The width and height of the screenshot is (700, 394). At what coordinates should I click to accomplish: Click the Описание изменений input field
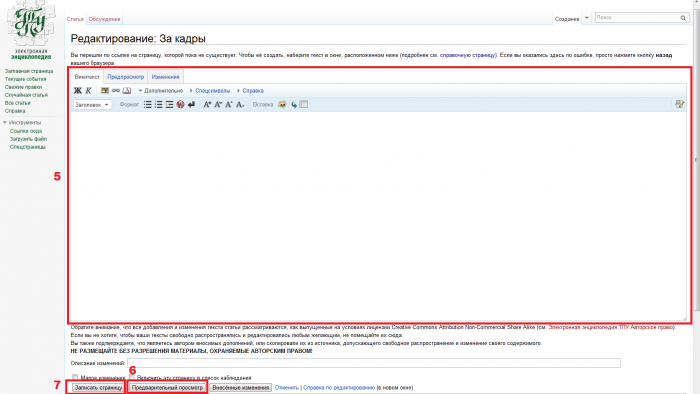(374, 363)
